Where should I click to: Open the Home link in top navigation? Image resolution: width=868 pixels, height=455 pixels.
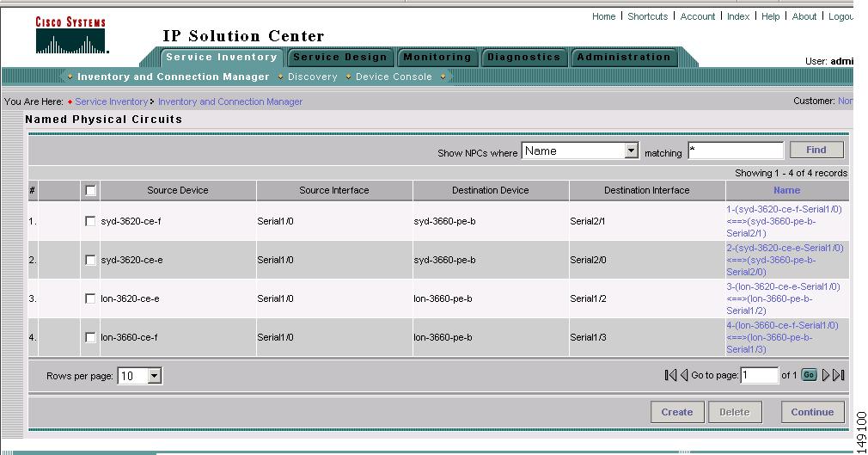(x=603, y=16)
